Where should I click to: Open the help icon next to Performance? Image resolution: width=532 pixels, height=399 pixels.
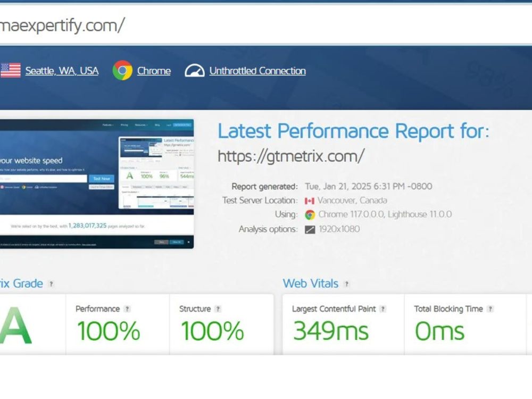tap(127, 309)
